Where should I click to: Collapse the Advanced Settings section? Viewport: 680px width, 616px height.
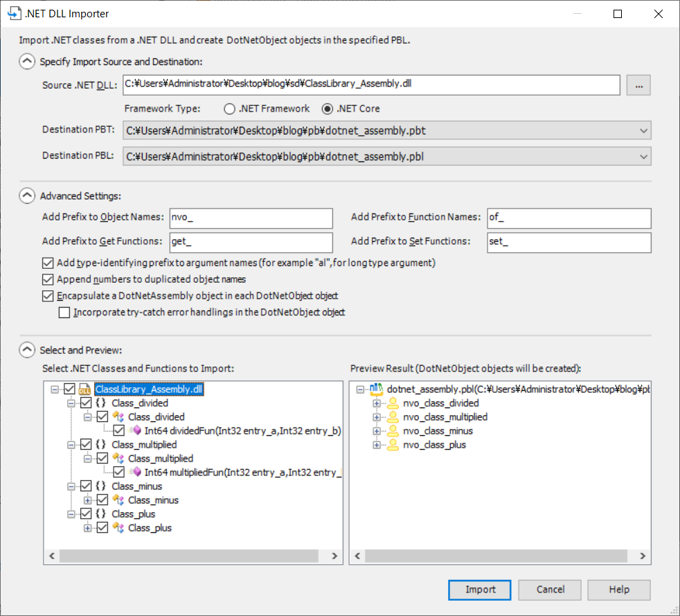coord(26,196)
